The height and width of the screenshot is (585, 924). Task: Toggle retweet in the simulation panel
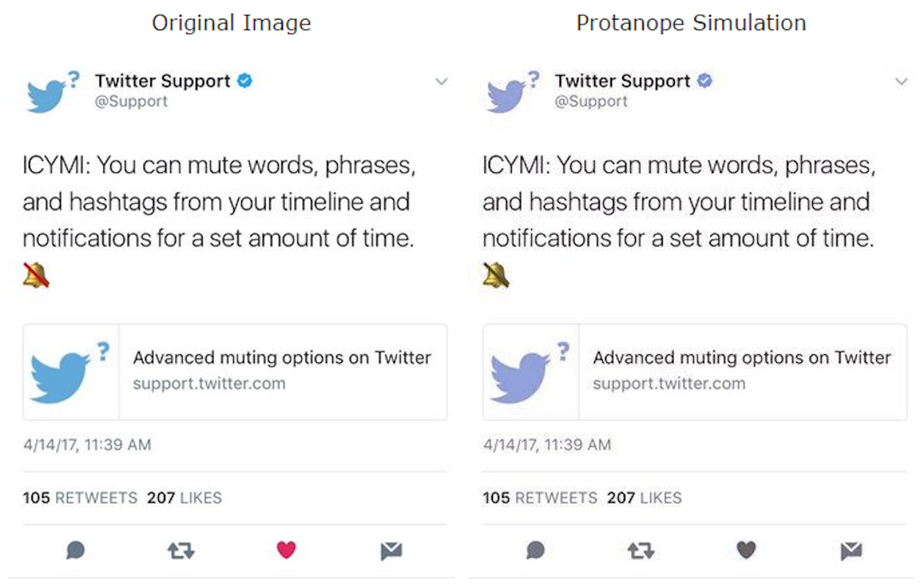[640, 550]
